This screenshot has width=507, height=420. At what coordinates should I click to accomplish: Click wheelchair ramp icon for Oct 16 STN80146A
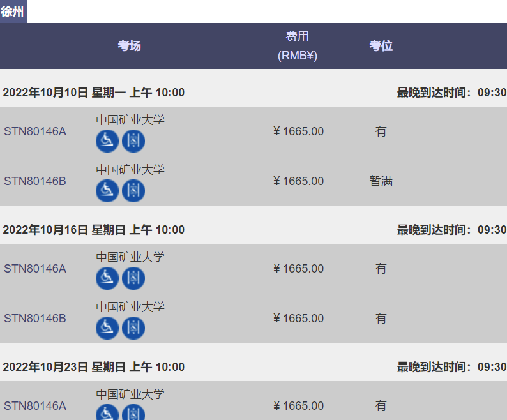107,278
